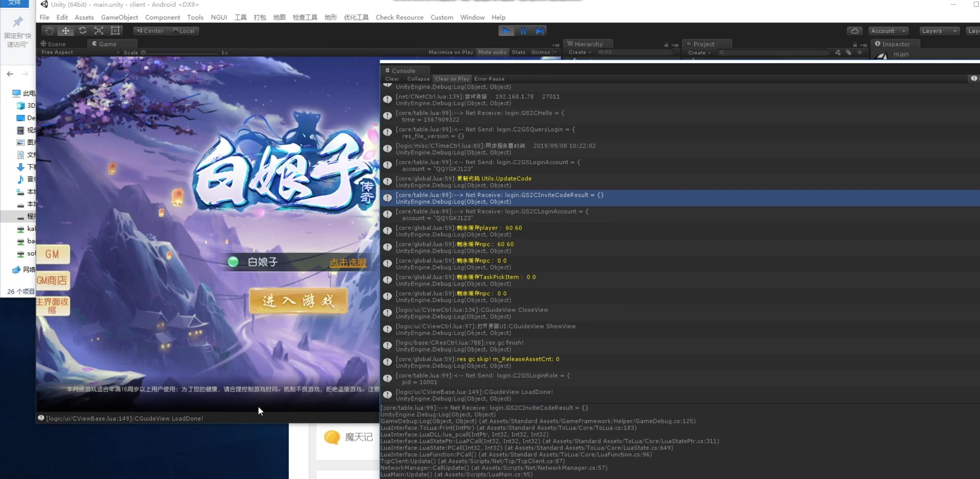The height and width of the screenshot is (479, 980).
Task: Toggle Clear on Play in Console
Action: pyautogui.click(x=452, y=79)
